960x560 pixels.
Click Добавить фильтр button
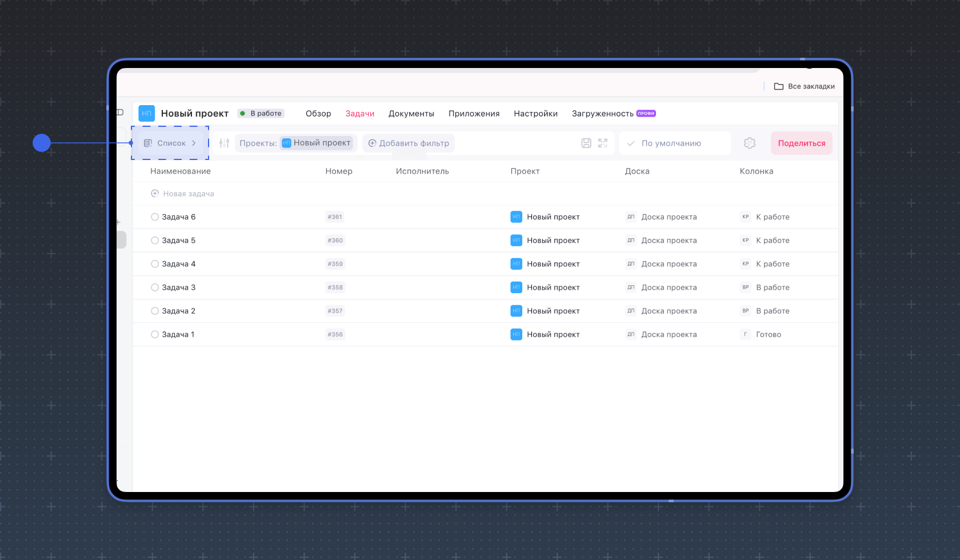tap(409, 143)
